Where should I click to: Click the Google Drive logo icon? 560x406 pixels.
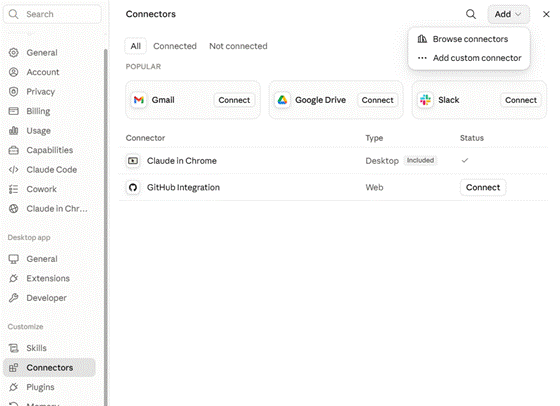point(282,100)
